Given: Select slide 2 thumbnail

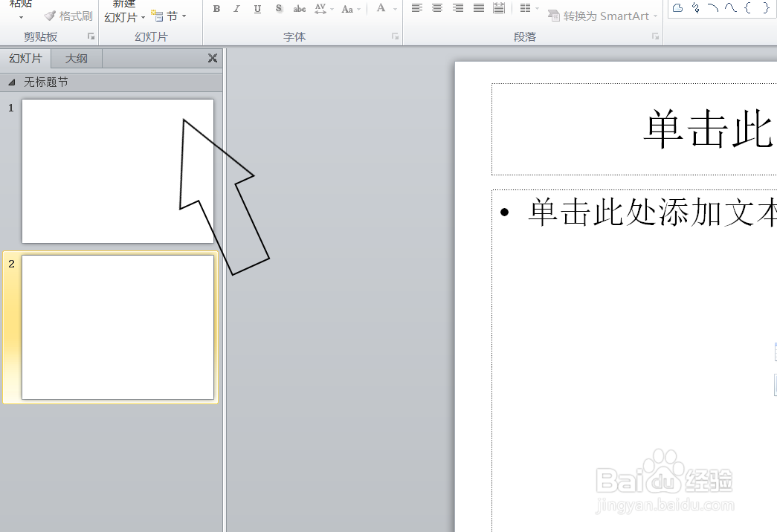Looking at the screenshot, I should pos(118,327).
